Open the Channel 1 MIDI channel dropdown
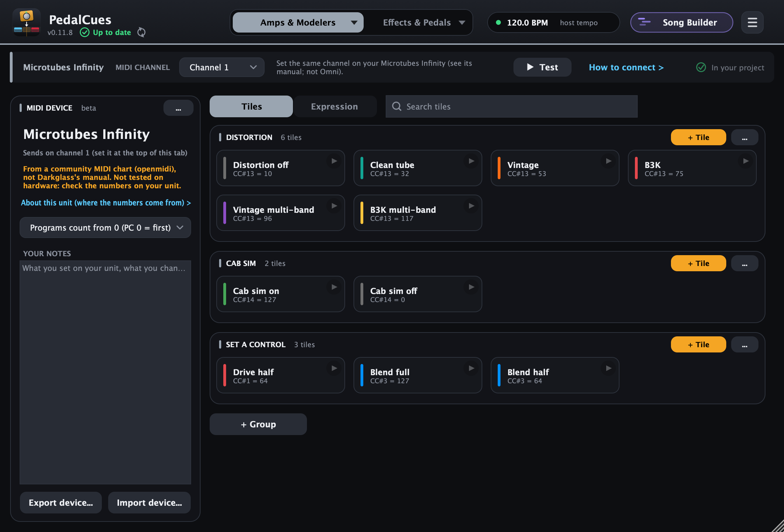Viewport: 784px width, 532px height. coord(222,67)
